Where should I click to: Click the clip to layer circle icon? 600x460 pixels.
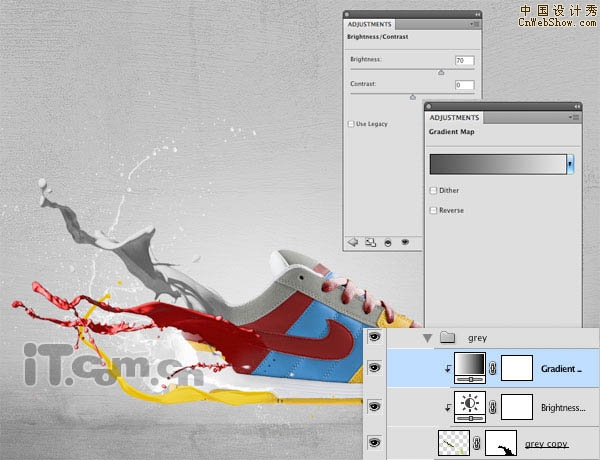388,241
